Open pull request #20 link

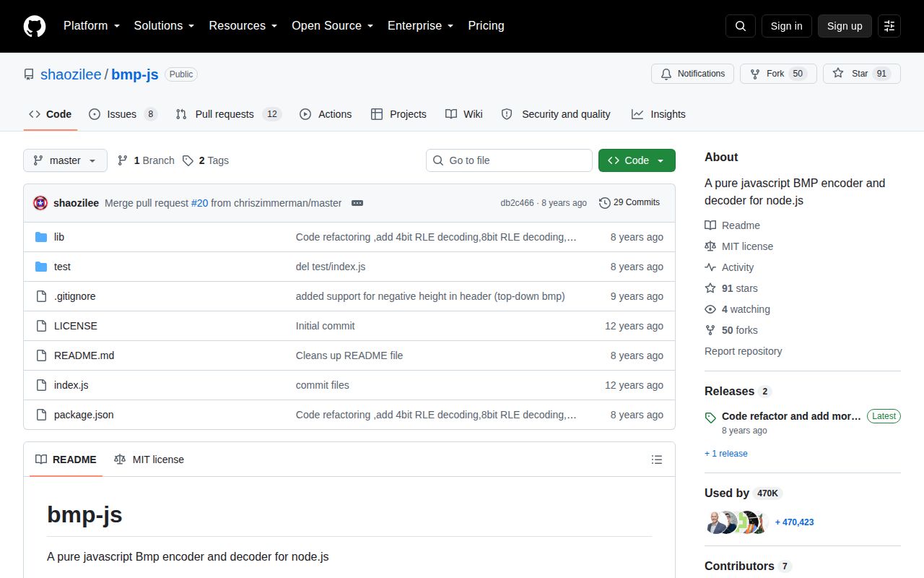pyautogui.click(x=199, y=203)
